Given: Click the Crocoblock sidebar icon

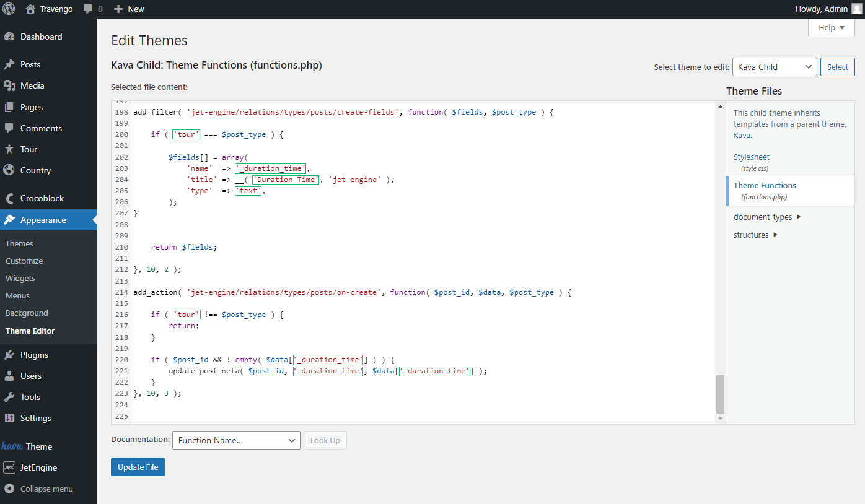Looking at the screenshot, I should click(x=9, y=198).
